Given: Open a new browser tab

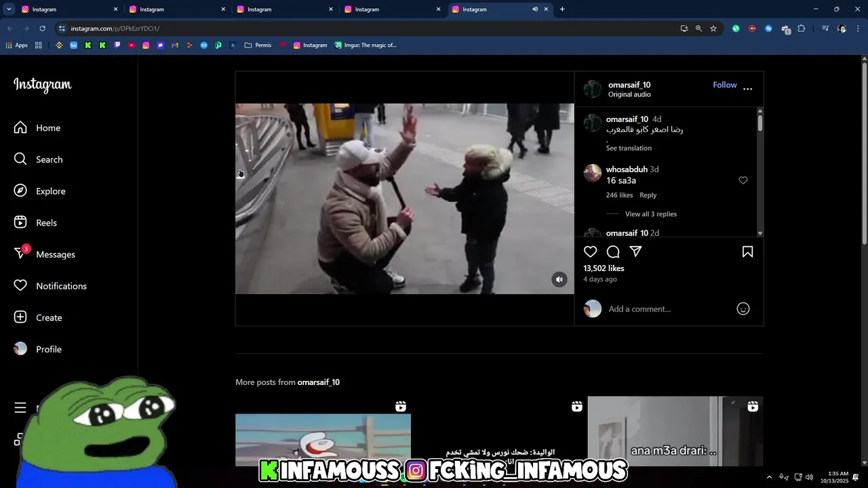Looking at the screenshot, I should coord(562,9).
